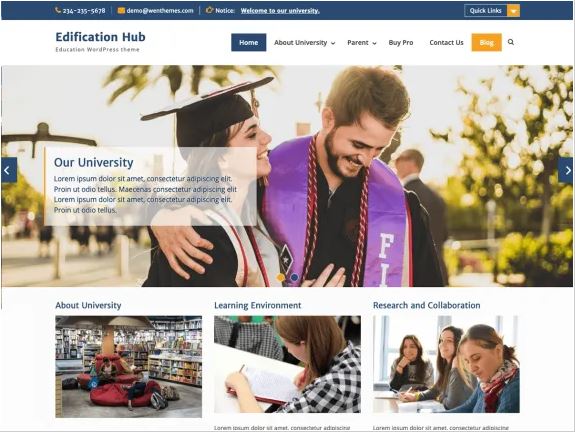The height and width of the screenshot is (433, 575).
Task: Select the blue slider pagination dot
Action: pyautogui.click(x=294, y=278)
